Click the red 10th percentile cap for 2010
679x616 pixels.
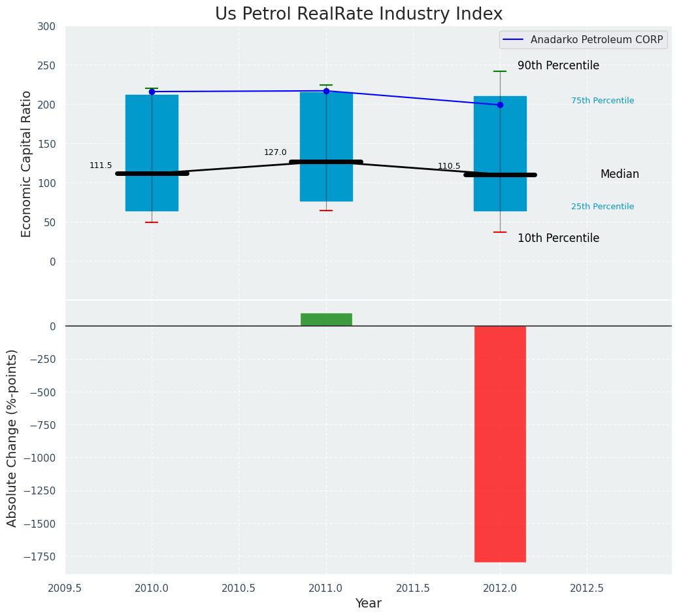point(152,222)
